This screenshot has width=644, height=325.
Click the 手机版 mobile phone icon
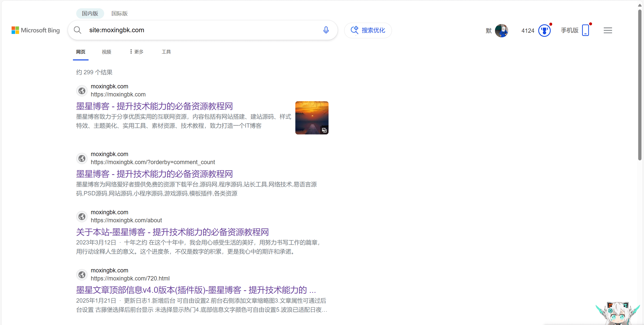point(586,30)
